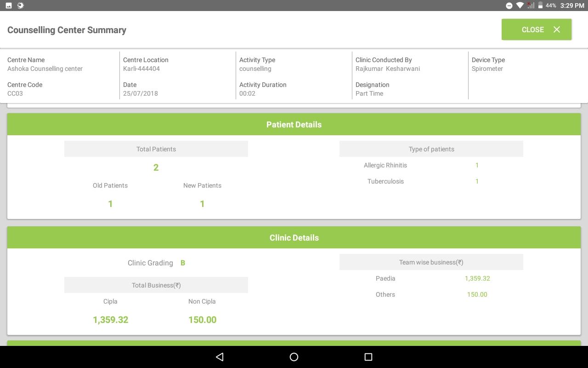Click centre code value CC03
The width and height of the screenshot is (588, 368).
pos(15,93)
